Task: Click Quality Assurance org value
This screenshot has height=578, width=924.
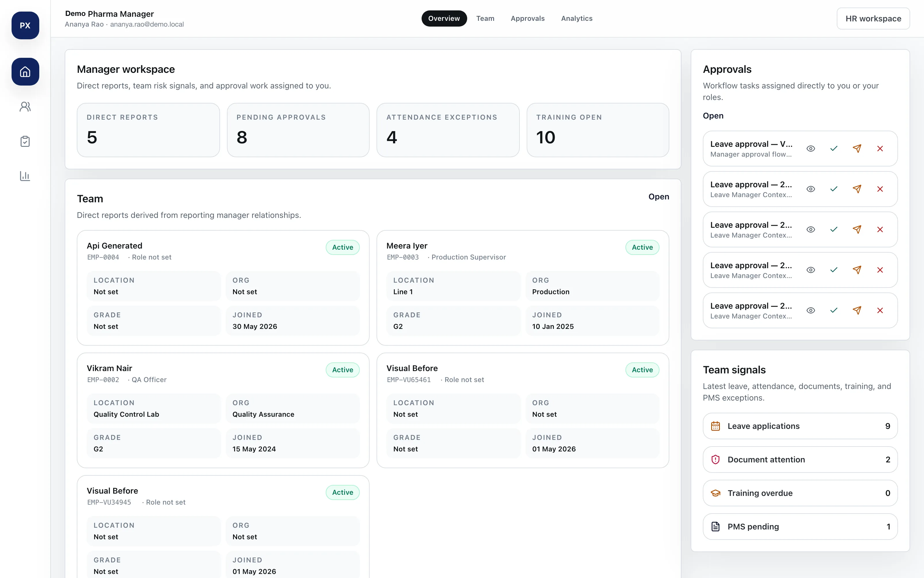Action: (263, 414)
